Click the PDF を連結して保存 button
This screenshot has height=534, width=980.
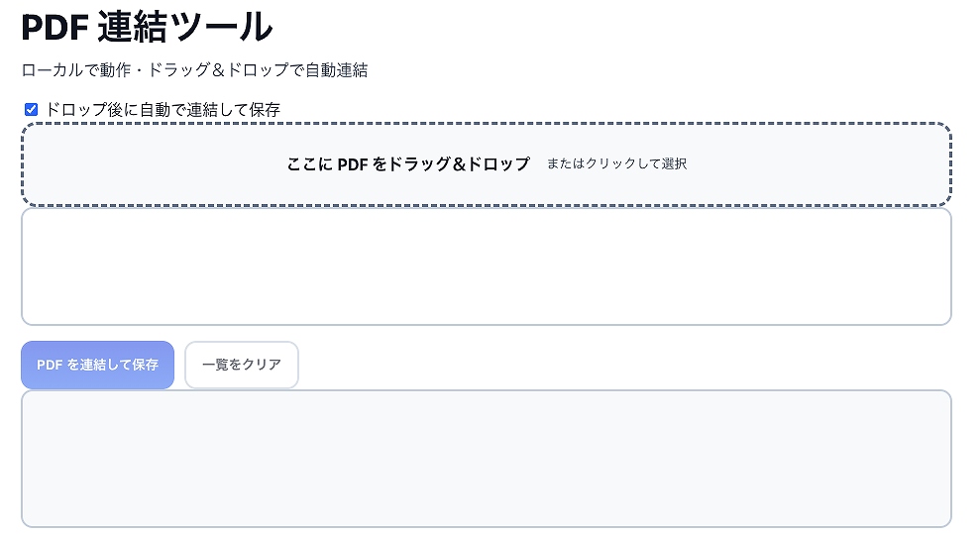97,365
